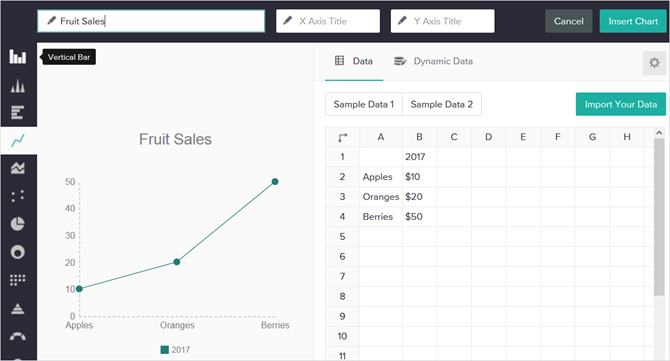Click the $50 cell

click(x=419, y=217)
